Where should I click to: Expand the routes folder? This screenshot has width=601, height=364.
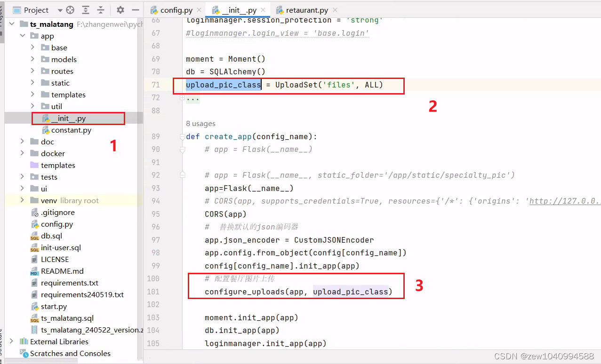coord(32,71)
